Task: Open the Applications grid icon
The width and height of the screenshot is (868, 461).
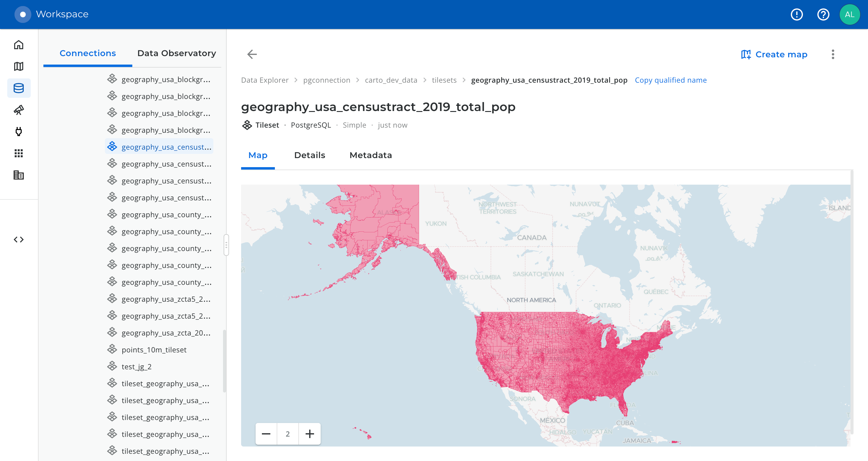Action: point(18,154)
